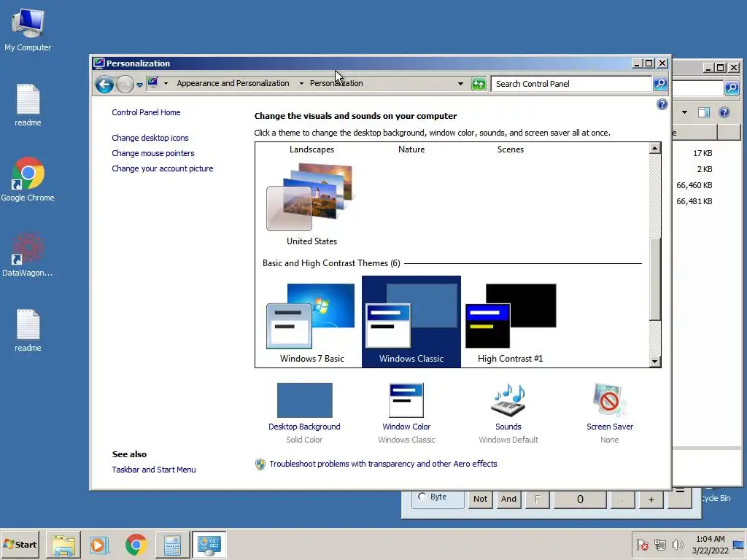The height and width of the screenshot is (560, 747).
Task: Open Taskbar and Start Menu link
Action: [x=153, y=470]
